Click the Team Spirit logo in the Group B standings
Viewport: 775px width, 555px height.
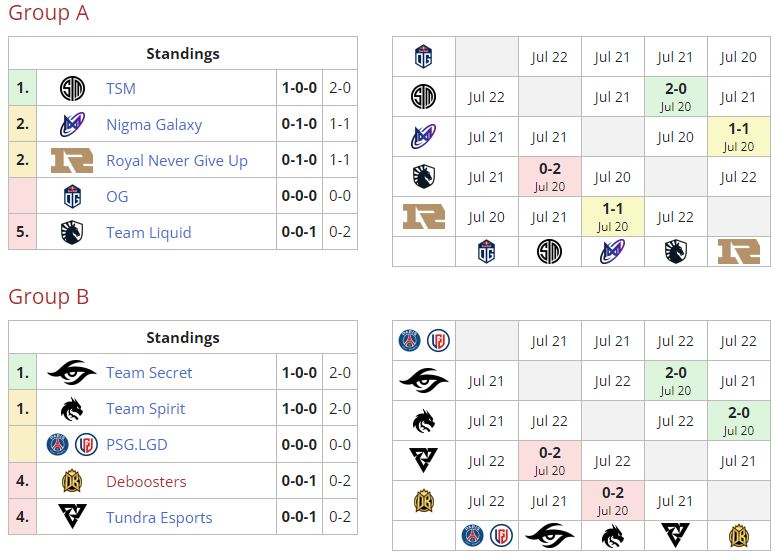click(x=72, y=409)
